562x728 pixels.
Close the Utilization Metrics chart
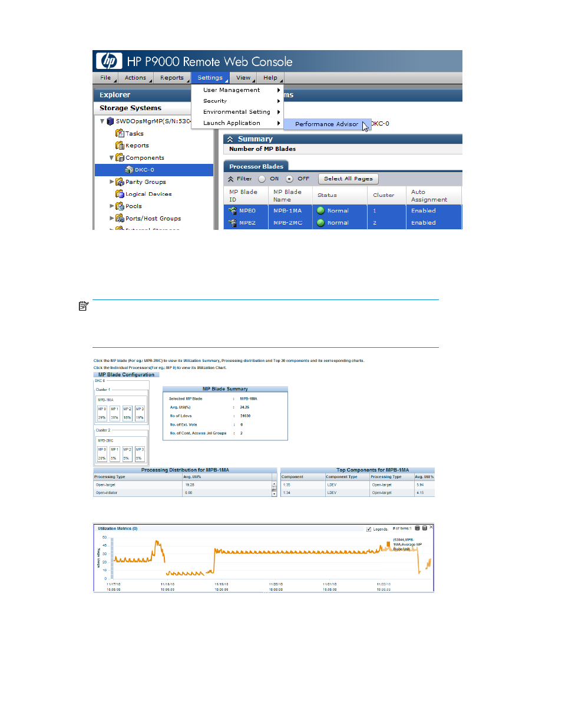[x=431, y=528]
